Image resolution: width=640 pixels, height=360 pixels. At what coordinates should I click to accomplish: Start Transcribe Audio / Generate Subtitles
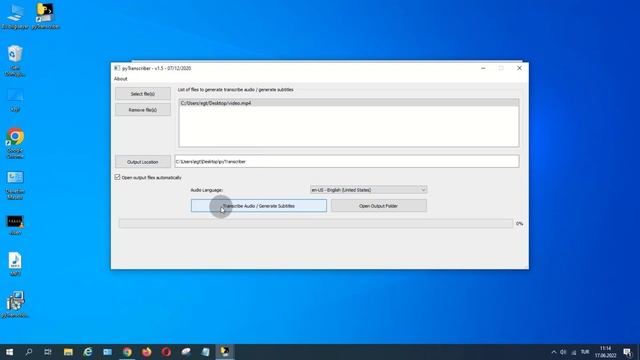pos(259,206)
